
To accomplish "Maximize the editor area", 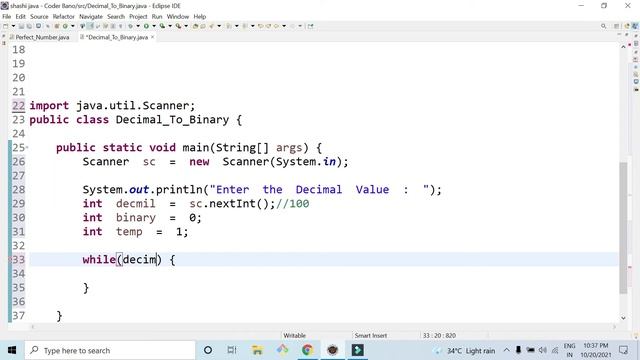I will (627, 34).
